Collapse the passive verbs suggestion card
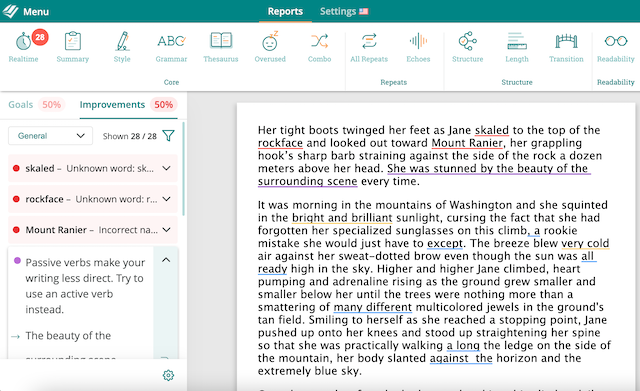 [166, 260]
